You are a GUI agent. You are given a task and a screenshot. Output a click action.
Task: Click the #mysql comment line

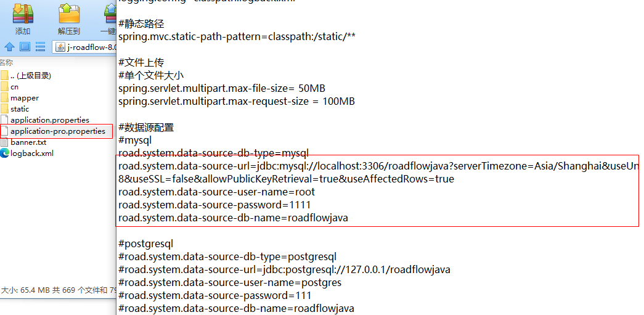tap(135, 141)
